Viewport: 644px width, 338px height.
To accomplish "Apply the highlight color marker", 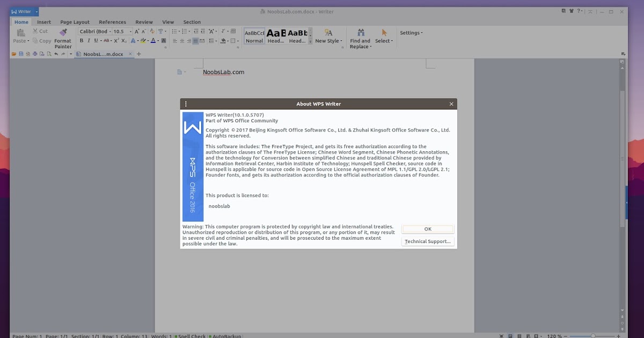I will tap(143, 41).
